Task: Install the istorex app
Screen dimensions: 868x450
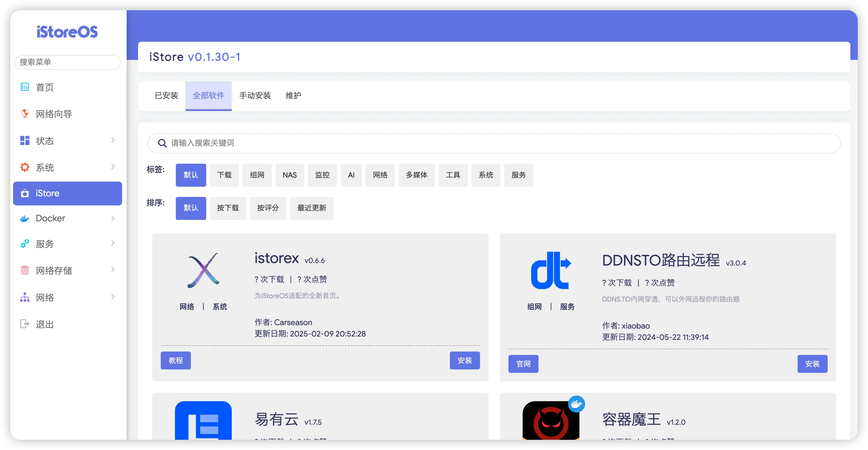Action: click(465, 360)
